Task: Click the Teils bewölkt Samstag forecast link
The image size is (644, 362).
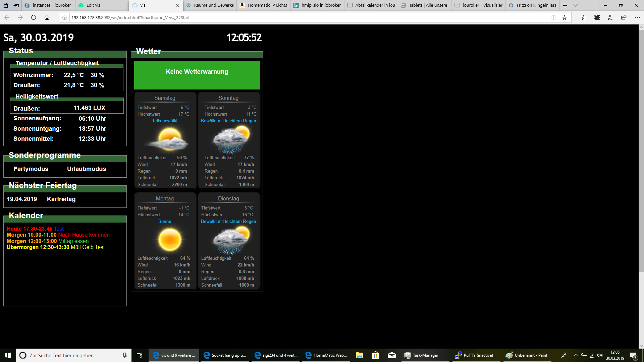Action: [165, 121]
